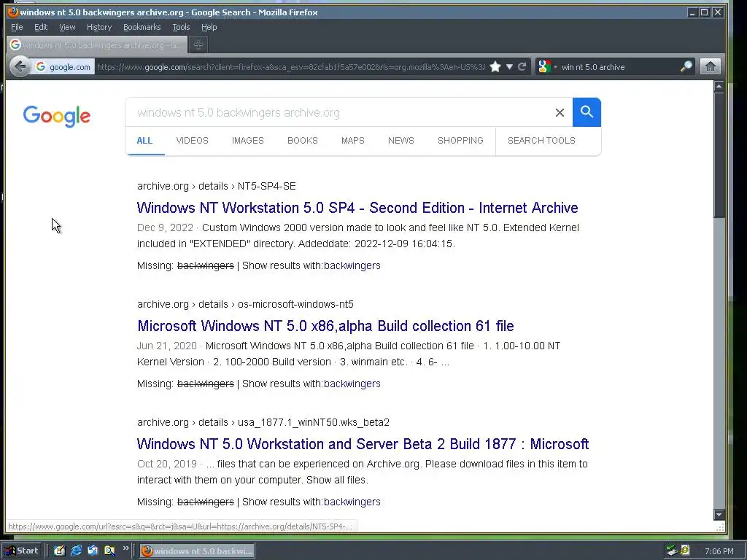The width and height of the screenshot is (747, 560).
Task: Switch to the NEWS results tab
Action: (401, 141)
